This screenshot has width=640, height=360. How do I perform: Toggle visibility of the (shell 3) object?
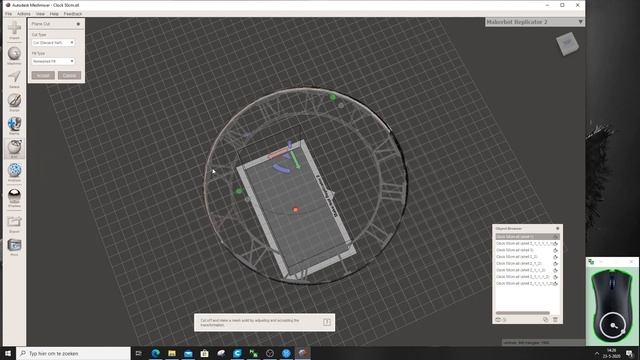556,250
